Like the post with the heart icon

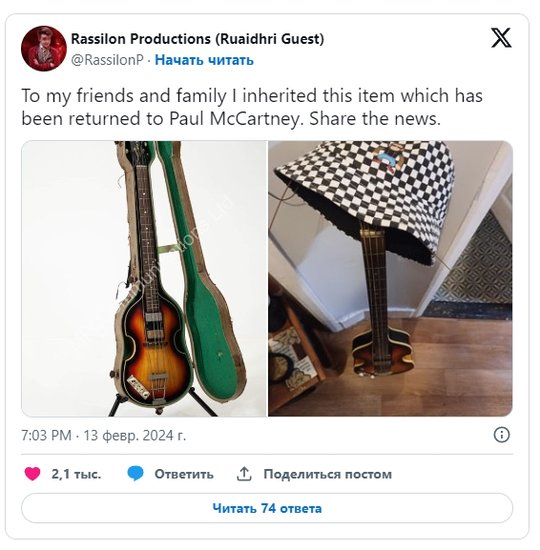(32, 474)
